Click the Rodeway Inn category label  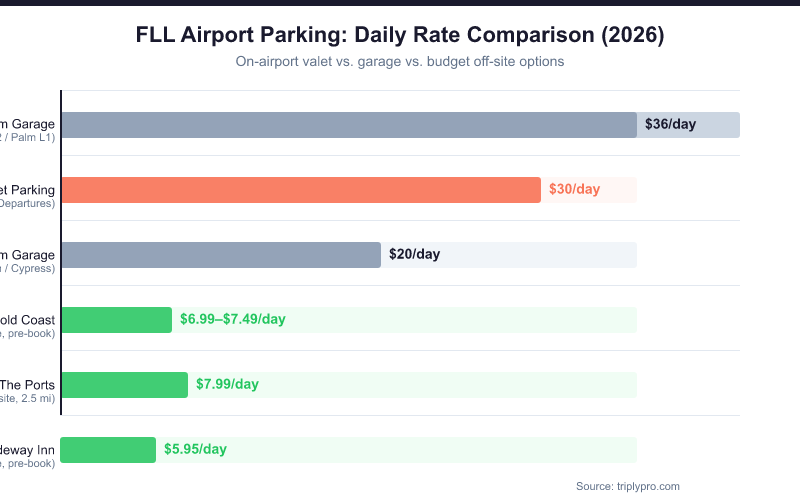pyautogui.click(x=28, y=450)
